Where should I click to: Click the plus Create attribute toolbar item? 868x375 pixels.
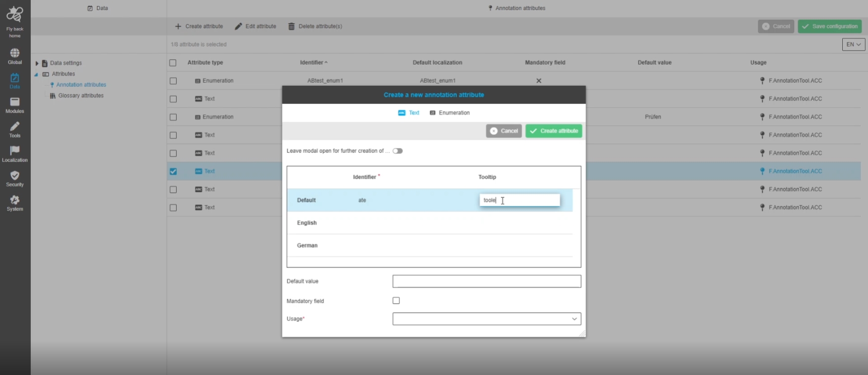click(199, 26)
